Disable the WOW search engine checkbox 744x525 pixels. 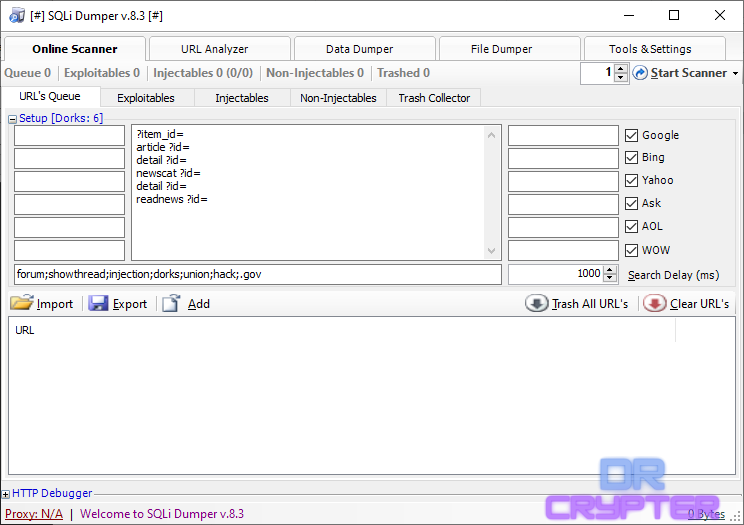click(x=632, y=250)
